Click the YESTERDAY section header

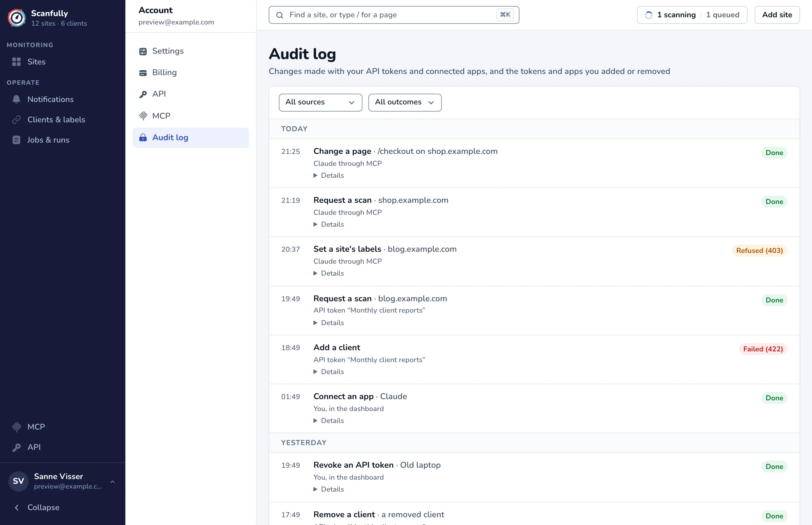(x=304, y=443)
